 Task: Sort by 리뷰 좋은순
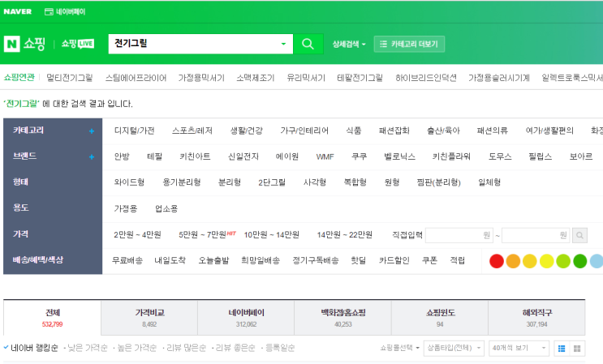(x=235, y=348)
